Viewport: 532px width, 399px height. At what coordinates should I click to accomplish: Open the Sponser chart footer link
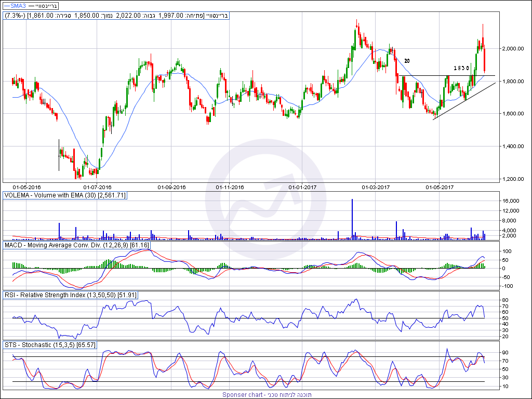pyautogui.click(x=267, y=395)
